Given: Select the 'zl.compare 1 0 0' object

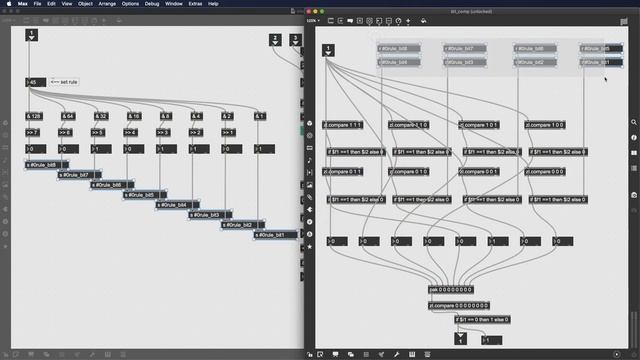Looking at the screenshot, I should pyautogui.click(x=545, y=125).
